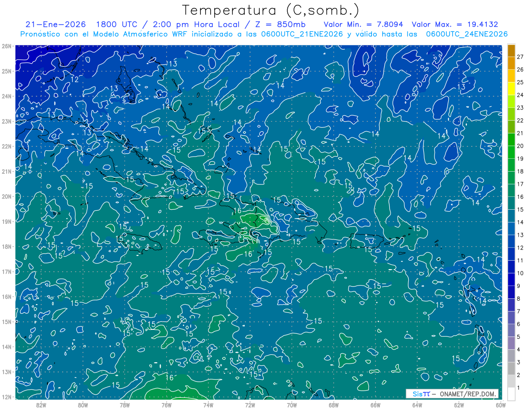The width and height of the screenshot is (532, 411).
Task: Click the '19N' latitude axis label
Action: 6,221
